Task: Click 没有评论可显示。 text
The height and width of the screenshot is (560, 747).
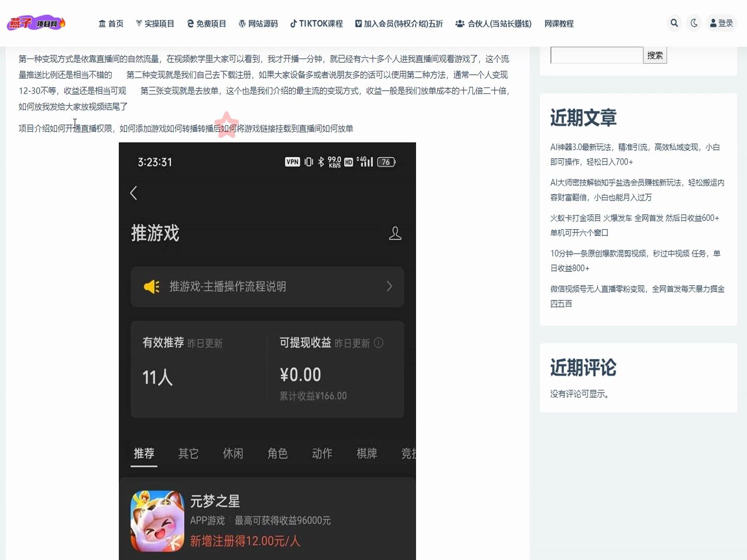Action: [581, 394]
